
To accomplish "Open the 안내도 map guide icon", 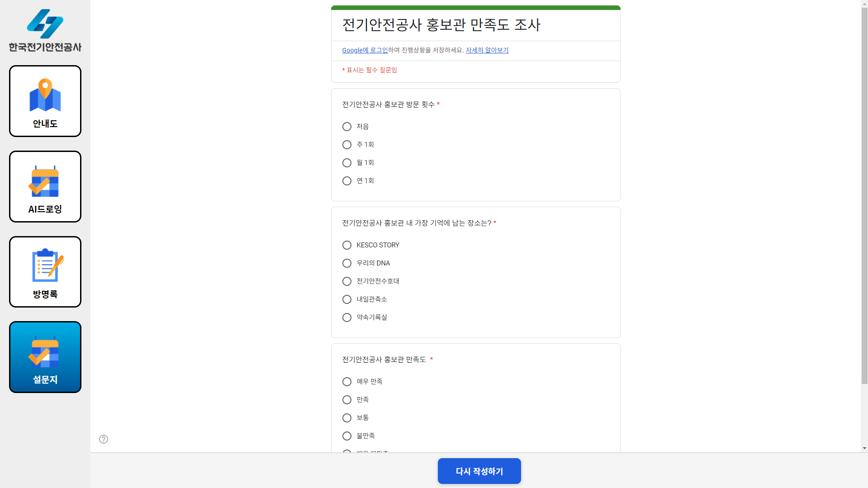I will click(45, 101).
